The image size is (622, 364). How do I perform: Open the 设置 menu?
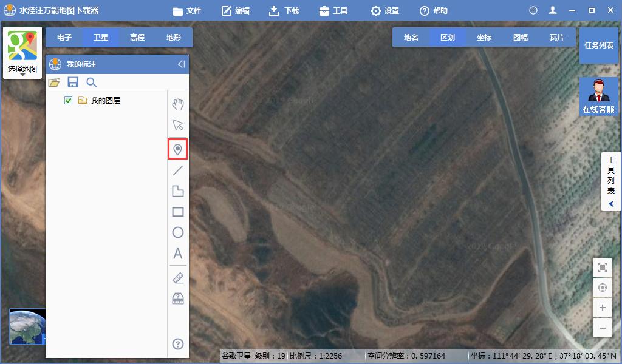click(384, 11)
